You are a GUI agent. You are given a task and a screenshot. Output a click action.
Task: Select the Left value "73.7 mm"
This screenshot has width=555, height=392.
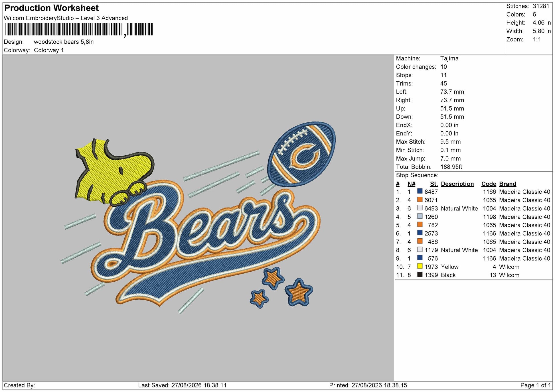[452, 92]
